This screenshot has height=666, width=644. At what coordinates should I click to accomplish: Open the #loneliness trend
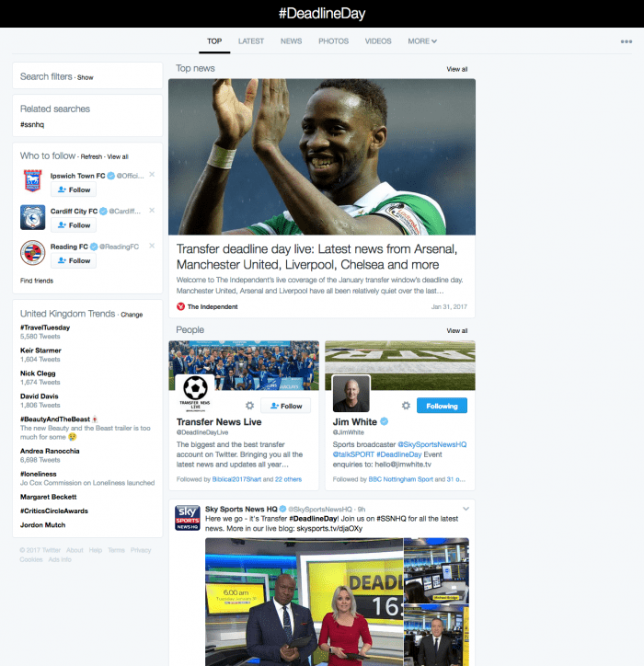point(39,474)
